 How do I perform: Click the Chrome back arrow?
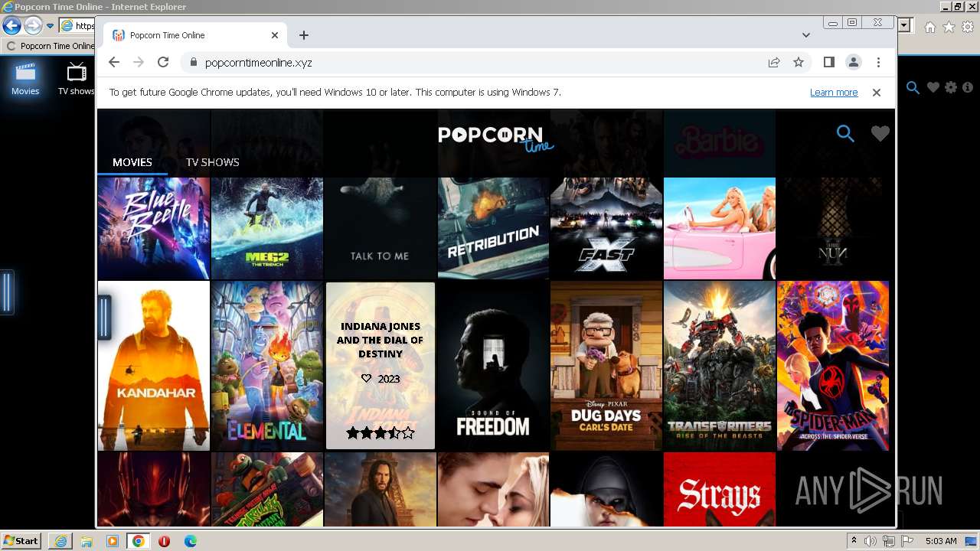pyautogui.click(x=114, y=62)
